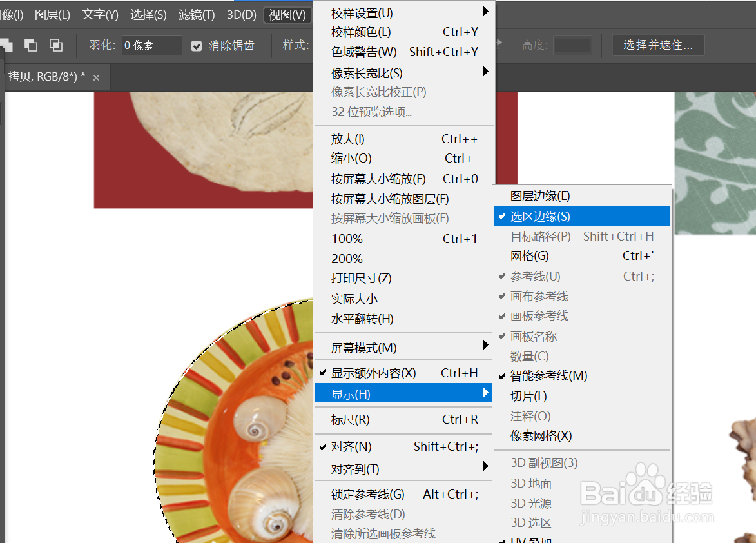Open the 3D(D) menu
Viewport: 756px width, 543px height.
(242, 15)
